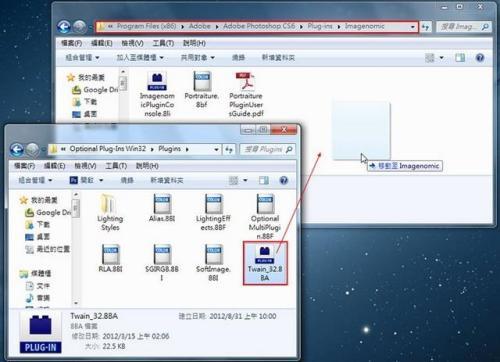Click the Plugins window navigation pane scrollbar

tap(76, 249)
